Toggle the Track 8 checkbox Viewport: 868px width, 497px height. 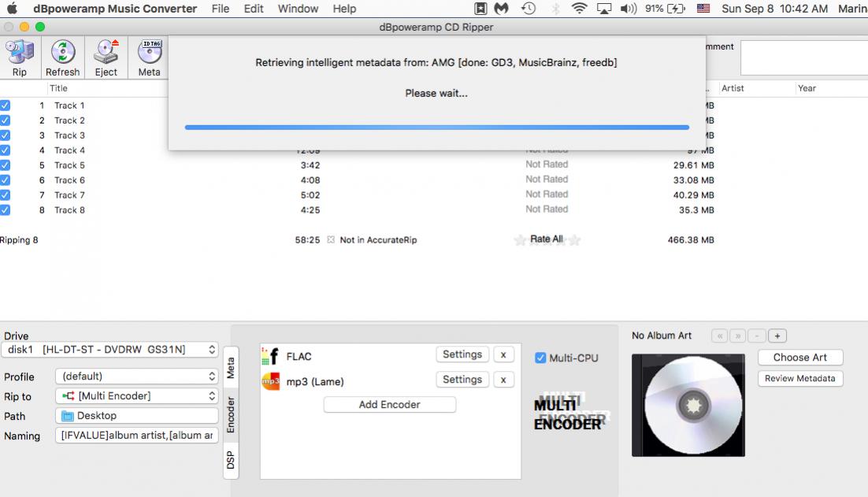click(6, 210)
